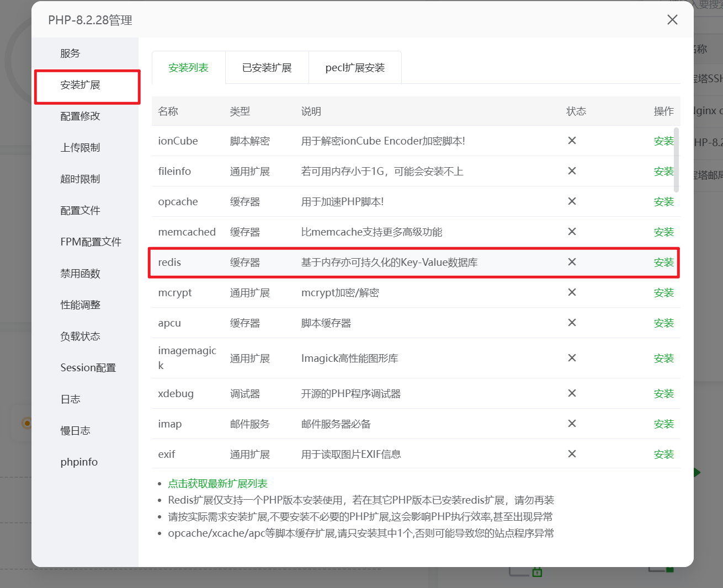
Task: Switch to the 已安装扩展 tab
Action: click(267, 68)
